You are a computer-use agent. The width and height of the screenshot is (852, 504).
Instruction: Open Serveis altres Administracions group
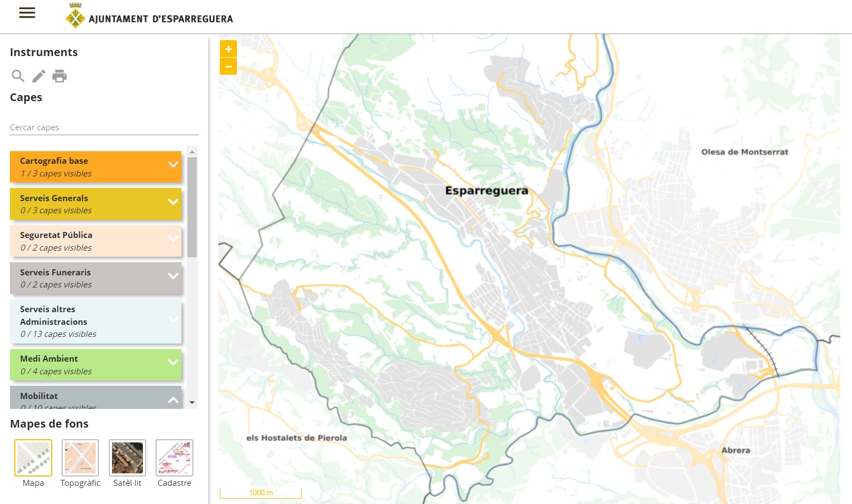[96, 322]
